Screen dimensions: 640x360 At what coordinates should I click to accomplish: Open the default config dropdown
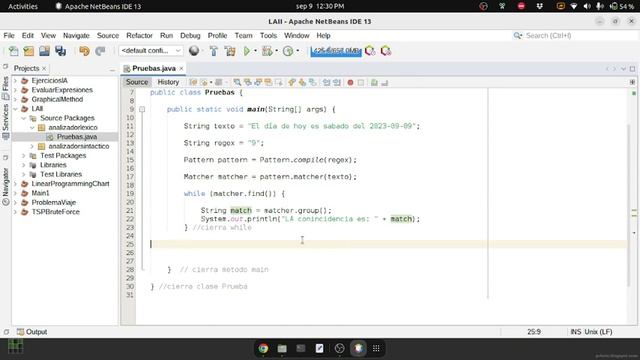click(x=151, y=51)
